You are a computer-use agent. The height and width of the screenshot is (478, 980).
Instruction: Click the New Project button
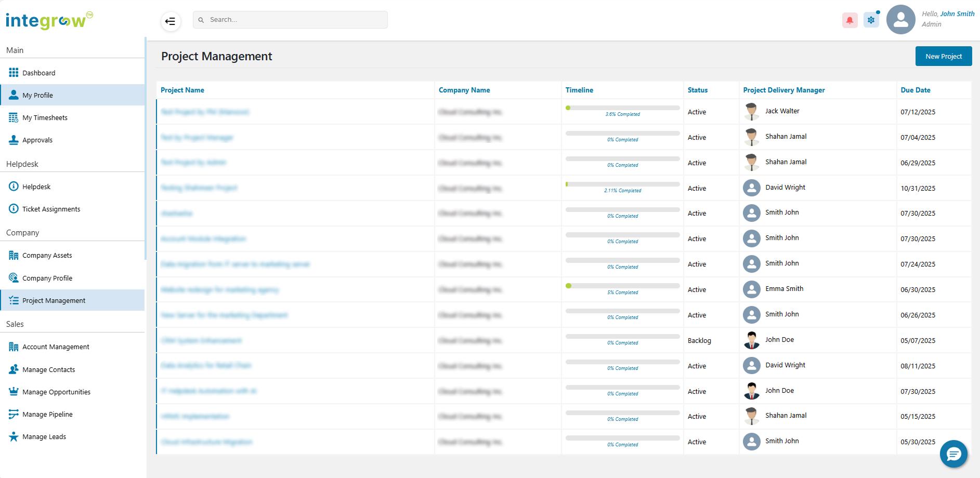pos(943,56)
